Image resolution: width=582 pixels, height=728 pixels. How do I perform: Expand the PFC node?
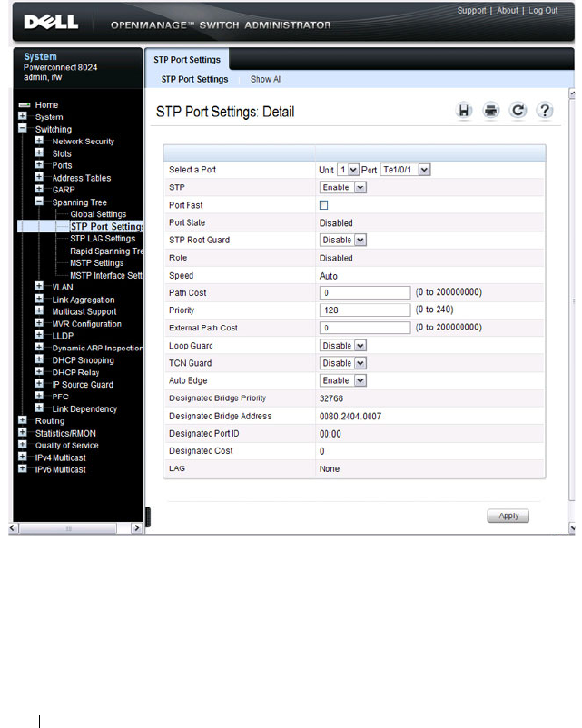(x=39, y=395)
